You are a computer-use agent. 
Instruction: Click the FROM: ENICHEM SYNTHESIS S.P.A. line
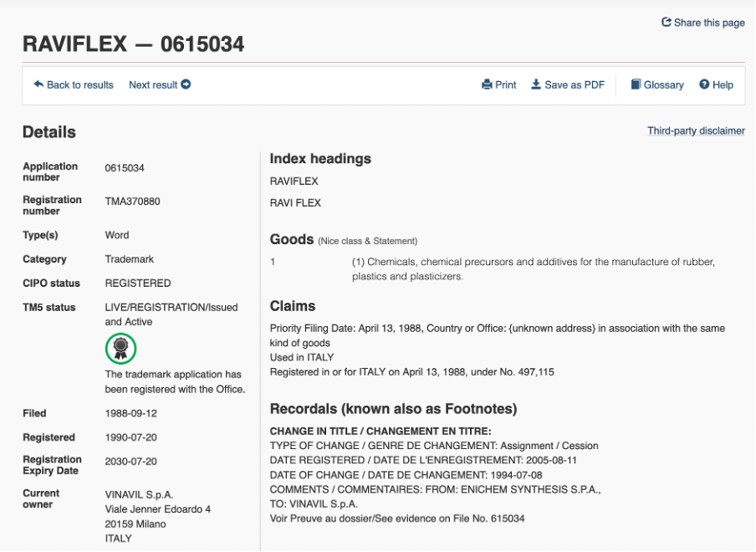436,489
